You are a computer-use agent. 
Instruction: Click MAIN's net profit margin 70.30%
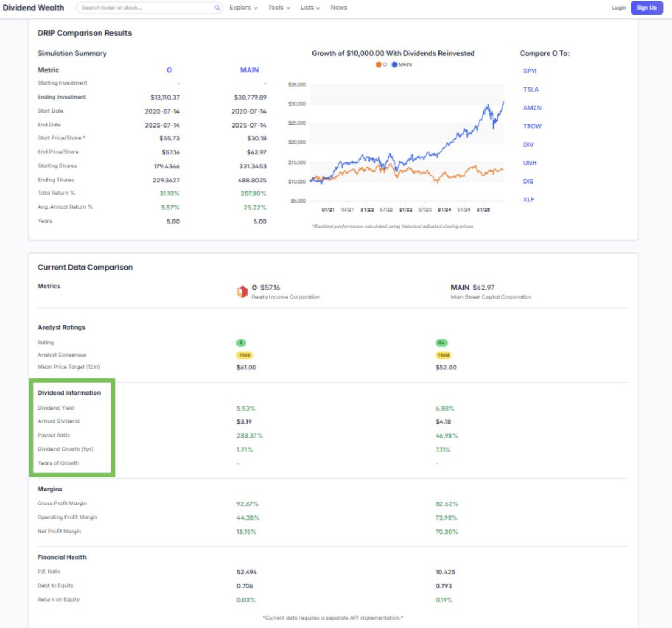pos(447,532)
